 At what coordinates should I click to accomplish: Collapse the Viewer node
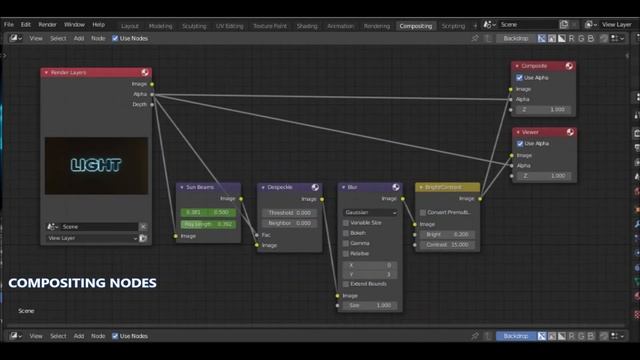point(518,132)
